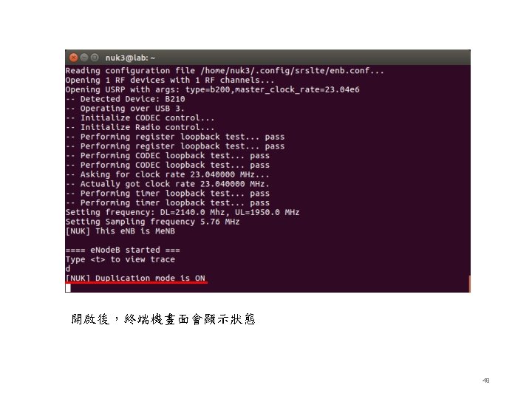This screenshot has height=399, width=532.
Task: Click the DL=2140.0 Mhz frequency line
Action: click(183, 212)
